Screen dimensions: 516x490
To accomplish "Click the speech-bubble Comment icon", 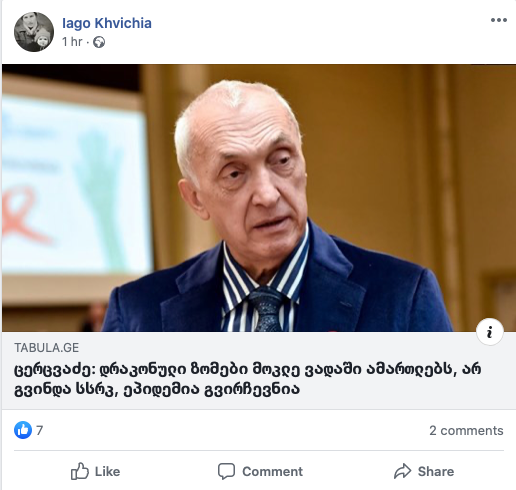I will click(x=226, y=471).
